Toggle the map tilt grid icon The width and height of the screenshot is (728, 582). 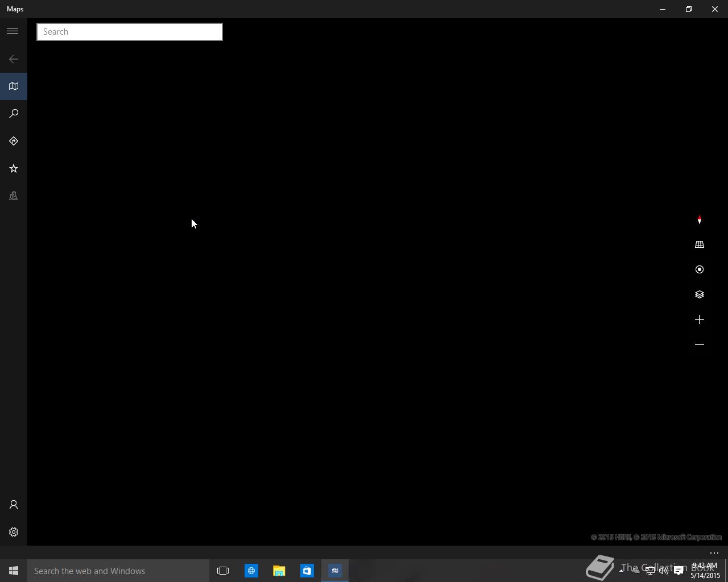700,244
